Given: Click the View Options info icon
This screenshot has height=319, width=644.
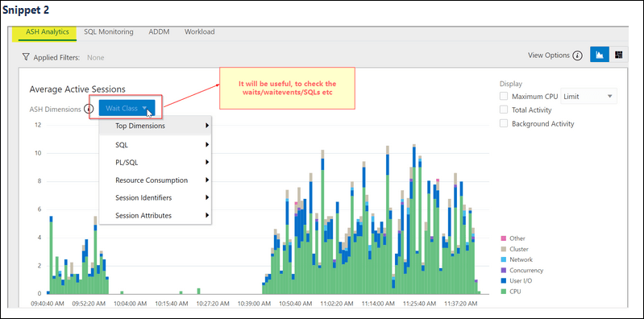Looking at the screenshot, I should click(577, 56).
